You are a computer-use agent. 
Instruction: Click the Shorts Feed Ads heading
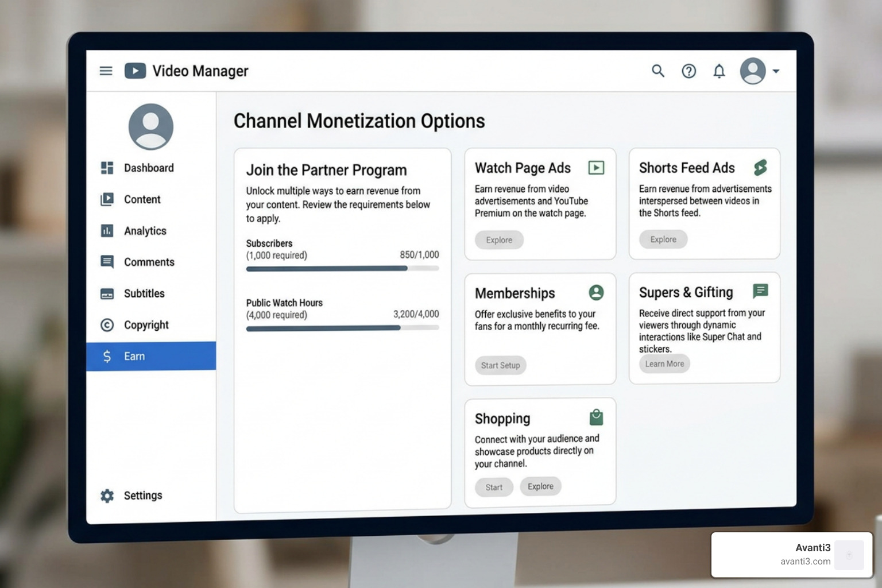click(687, 168)
